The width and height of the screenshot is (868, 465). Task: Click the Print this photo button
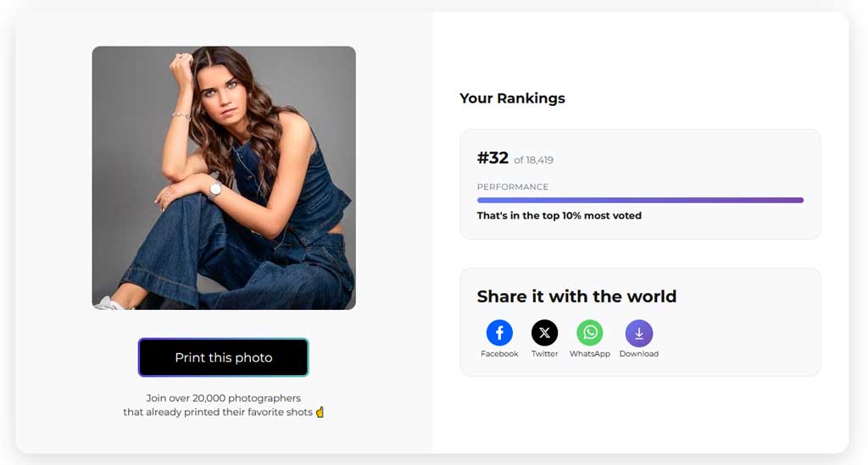224,357
